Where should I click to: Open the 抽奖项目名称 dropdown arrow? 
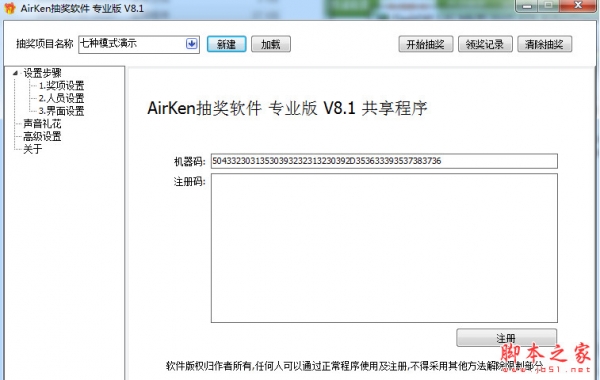pyautogui.click(x=192, y=44)
